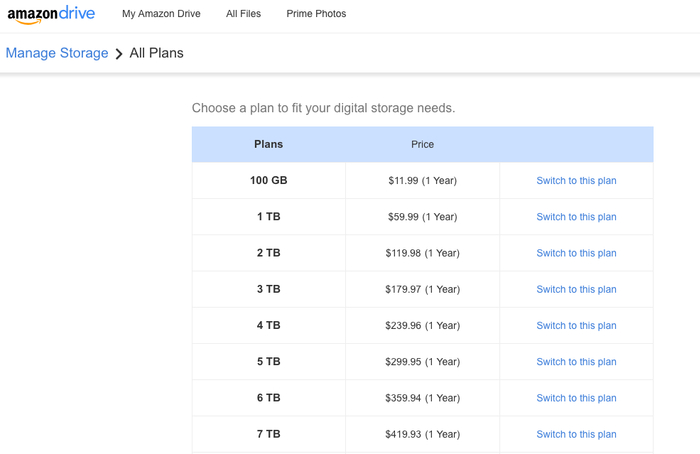The image size is (700, 454).
Task: Click the Amazon Drive logo
Action: [x=51, y=15]
